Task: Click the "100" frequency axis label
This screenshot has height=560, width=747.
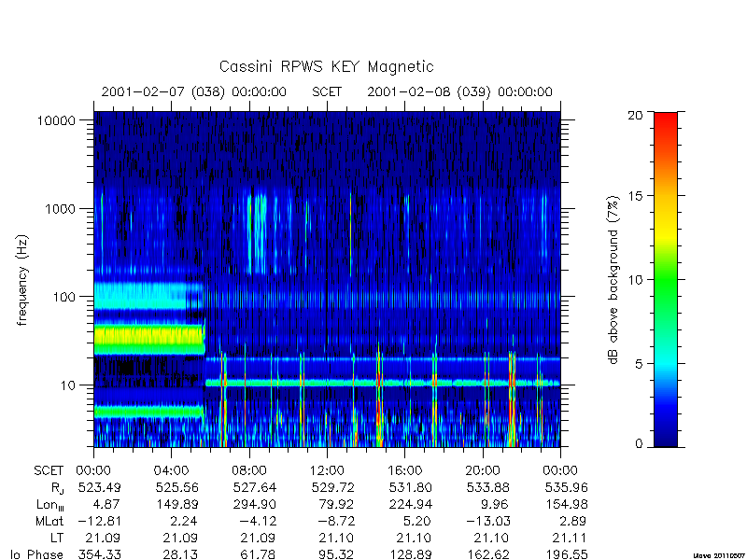Action: click(x=63, y=297)
